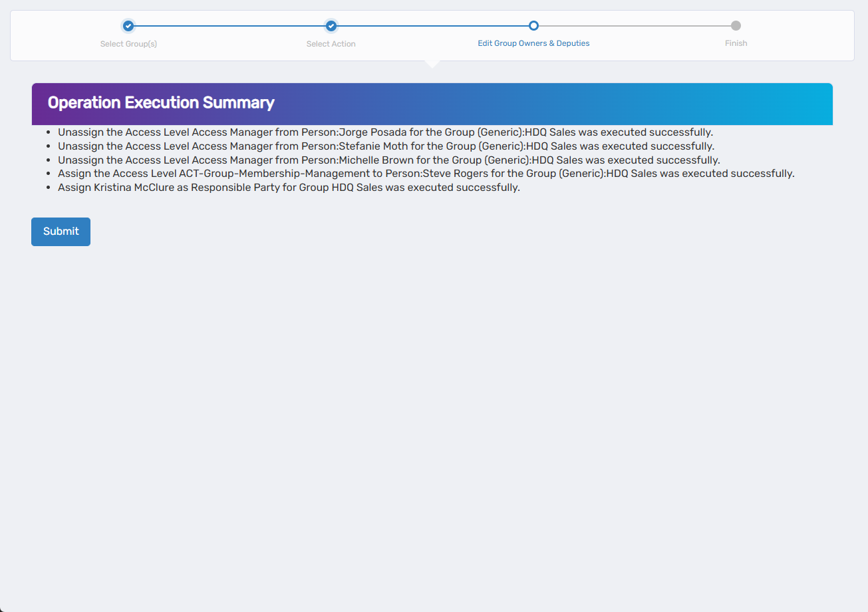Click the Operation Execution Summary header
The width and height of the screenshot is (868, 612).
click(x=161, y=103)
